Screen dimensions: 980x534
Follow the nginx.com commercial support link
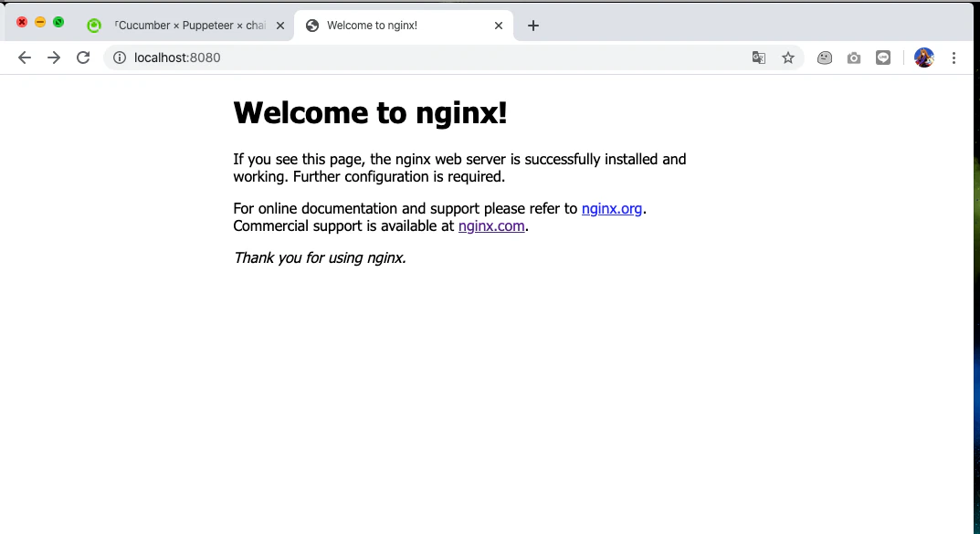coord(491,226)
